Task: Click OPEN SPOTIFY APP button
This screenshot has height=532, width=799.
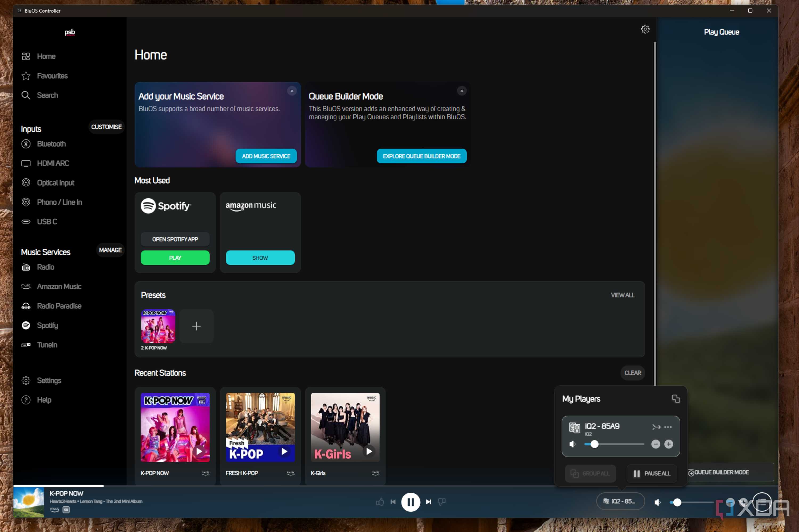Action: [x=175, y=239]
